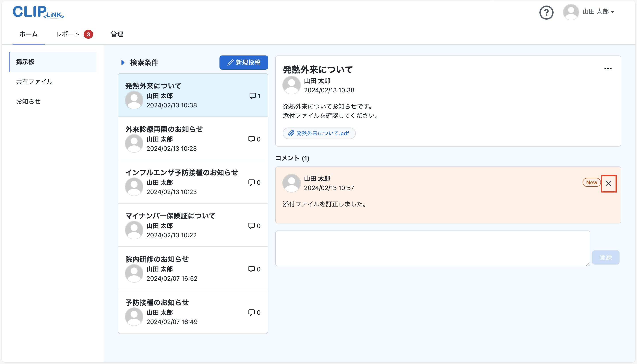Click the 新規投稿 button
Viewport: 637px width, 364px height.
pos(243,63)
